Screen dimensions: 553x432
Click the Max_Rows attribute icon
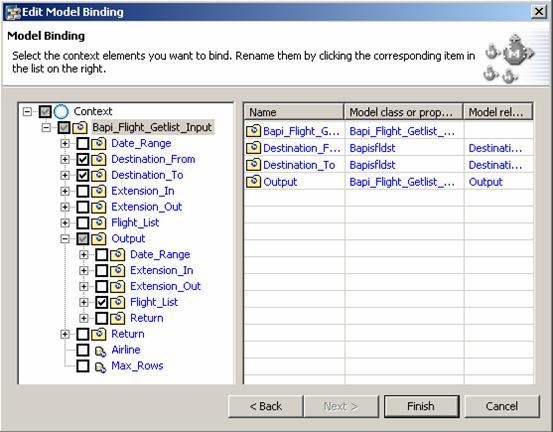point(100,366)
